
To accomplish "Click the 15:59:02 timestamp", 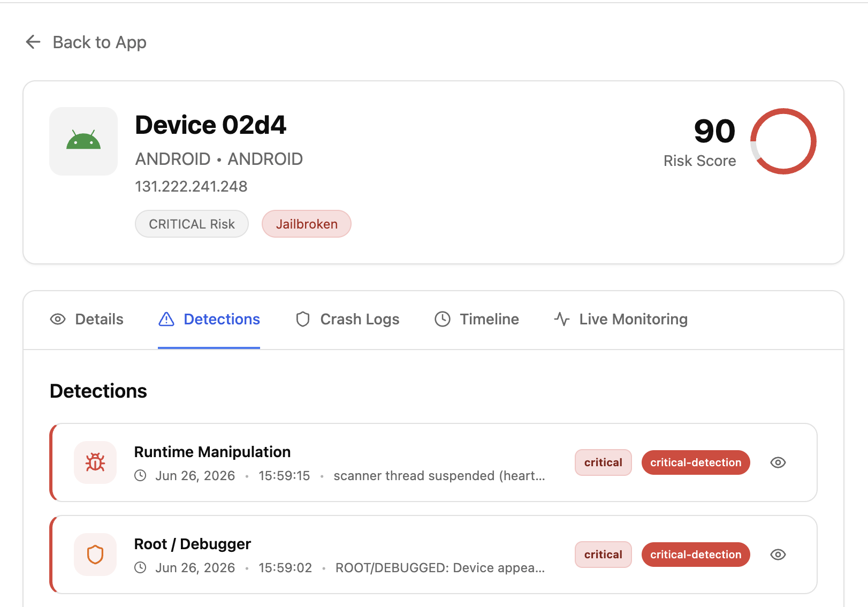I will pos(285,568).
